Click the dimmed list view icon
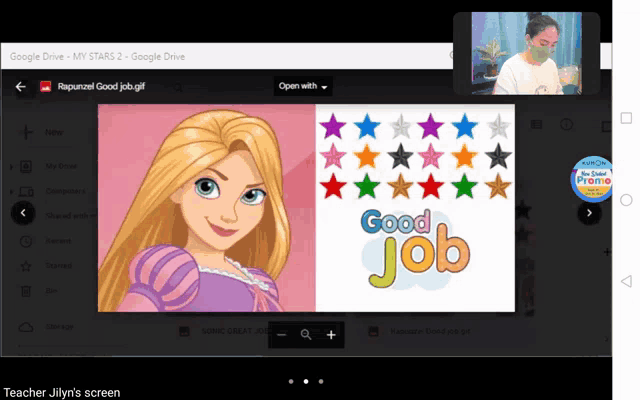 pyautogui.click(x=536, y=124)
